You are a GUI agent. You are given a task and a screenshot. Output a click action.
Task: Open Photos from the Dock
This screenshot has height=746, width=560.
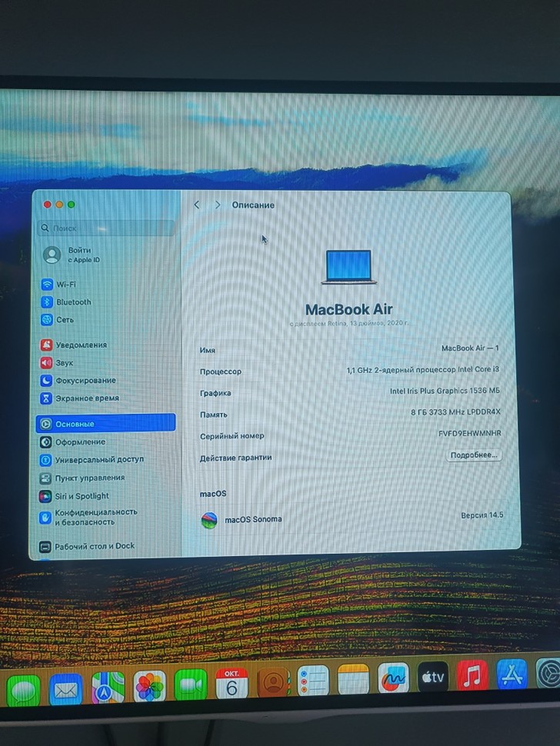[149, 686]
